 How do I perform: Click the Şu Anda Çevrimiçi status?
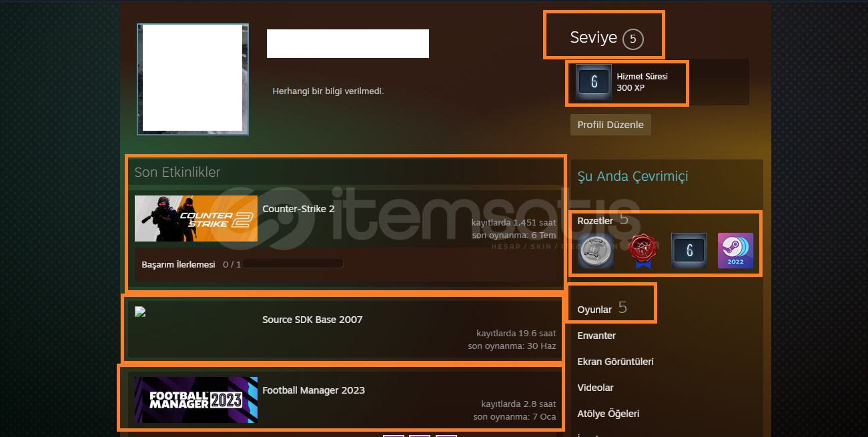(x=632, y=176)
